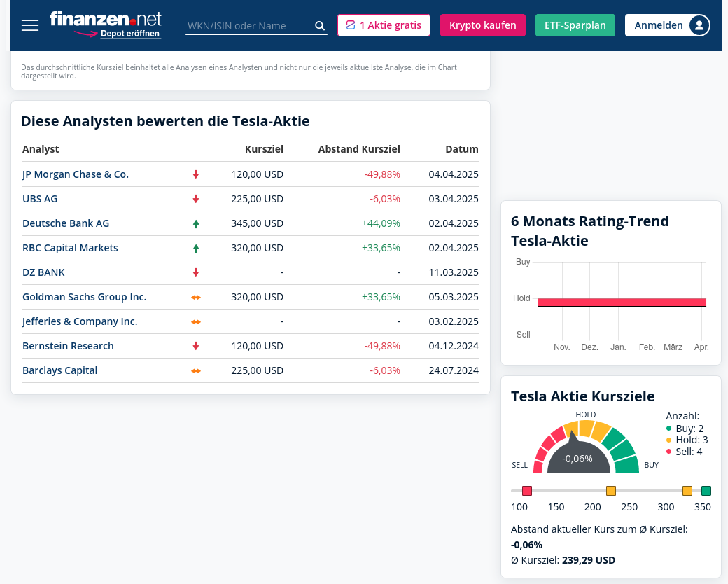The width and height of the screenshot is (728, 584).
Task: Open the ETF-Sparplan button
Action: coord(575,25)
